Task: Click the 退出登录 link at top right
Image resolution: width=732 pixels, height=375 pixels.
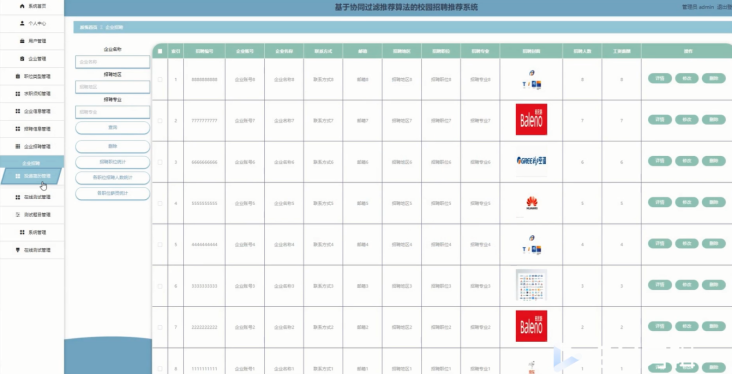Action: (724, 7)
